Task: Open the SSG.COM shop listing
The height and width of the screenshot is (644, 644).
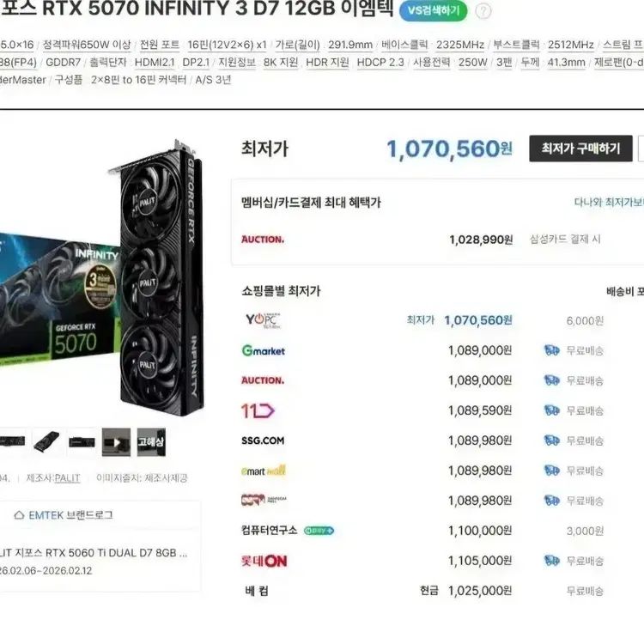Action: click(x=263, y=440)
